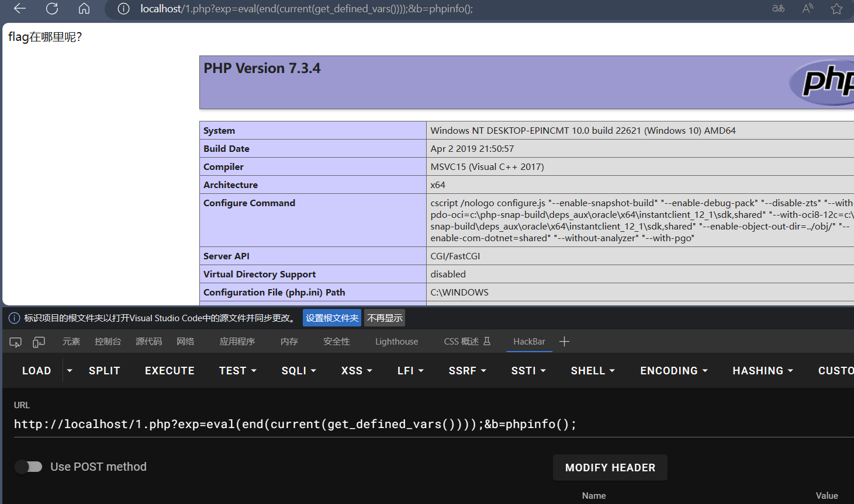Click the PHP logo image
Image resolution: width=854 pixels, height=504 pixels.
click(x=822, y=82)
